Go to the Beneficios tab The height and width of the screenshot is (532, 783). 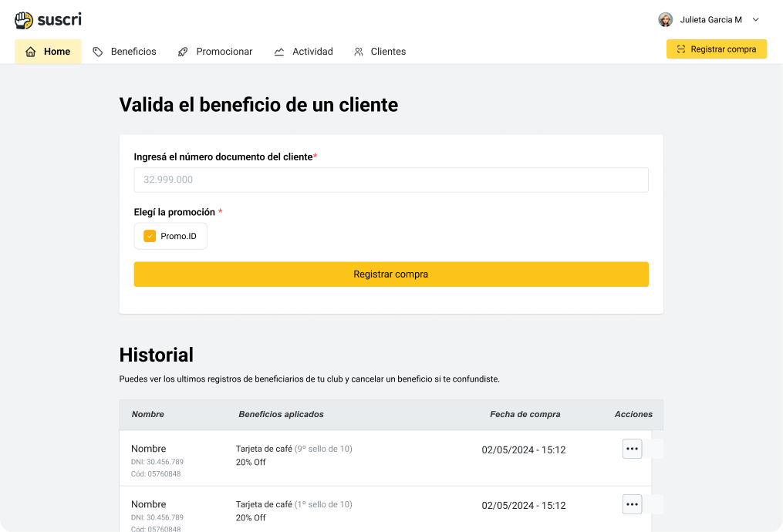pyautogui.click(x=133, y=52)
